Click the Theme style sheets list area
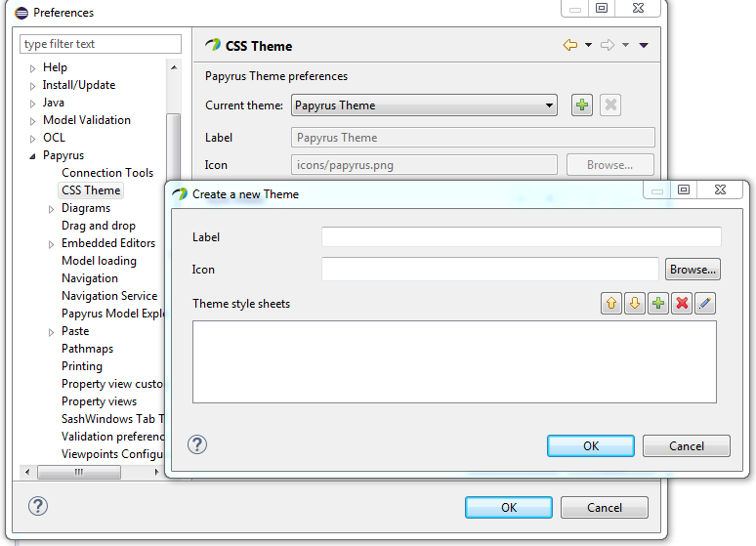The height and width of the screenshot is (546, 756). click(x=454, y=361)
